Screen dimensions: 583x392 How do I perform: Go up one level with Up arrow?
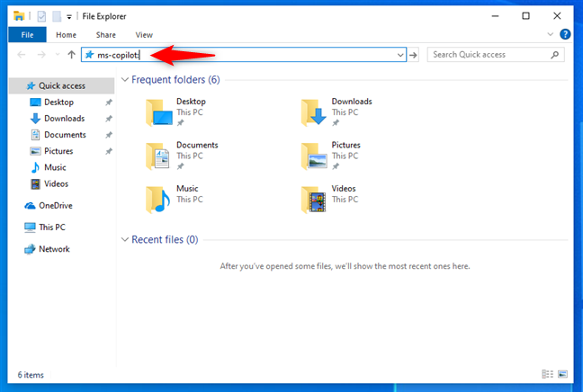coord(71,55)
